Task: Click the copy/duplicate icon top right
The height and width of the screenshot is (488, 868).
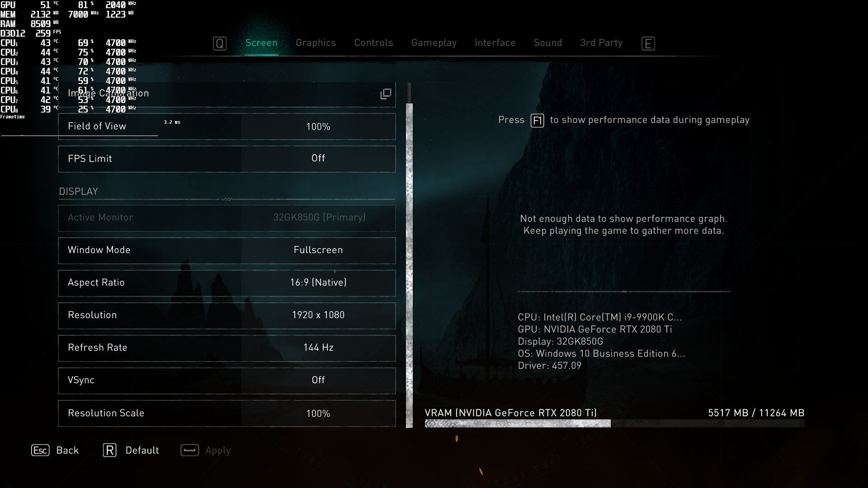Action: point(386,94)
